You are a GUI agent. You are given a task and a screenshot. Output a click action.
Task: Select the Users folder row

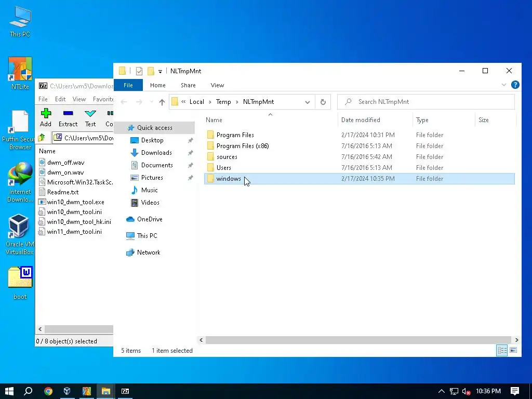(x=360, y=168)
